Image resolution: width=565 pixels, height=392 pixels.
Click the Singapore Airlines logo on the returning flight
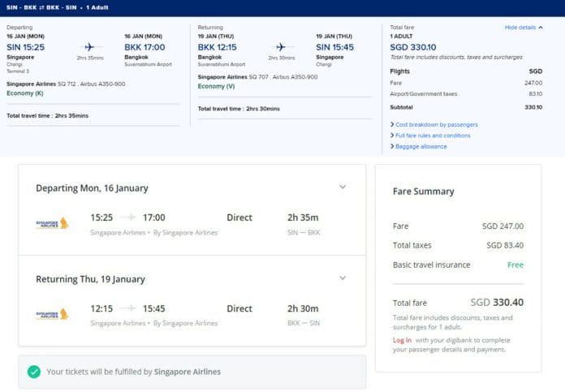[x=52, y=314]
